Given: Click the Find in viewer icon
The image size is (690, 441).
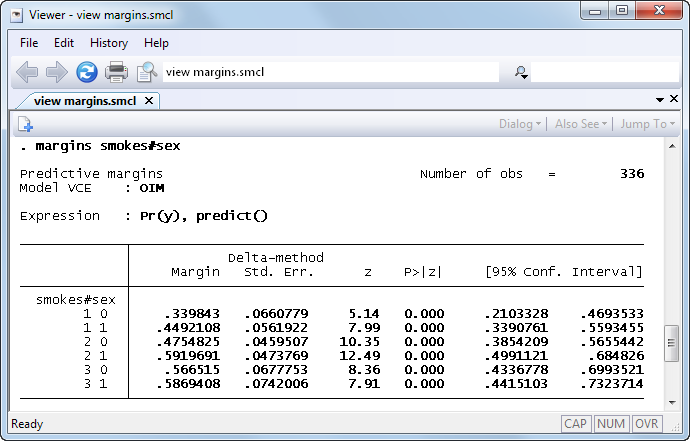Looking at the screenshot, I should [147, 72].
